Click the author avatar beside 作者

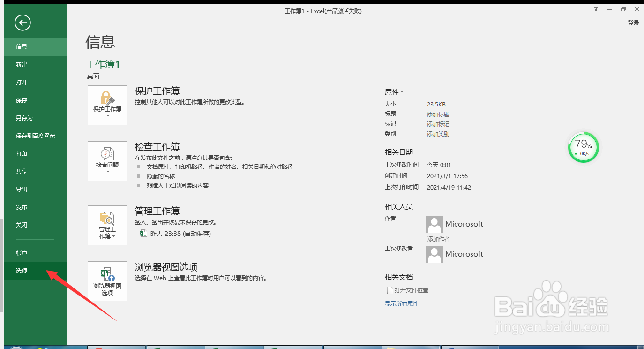point(434,224)
